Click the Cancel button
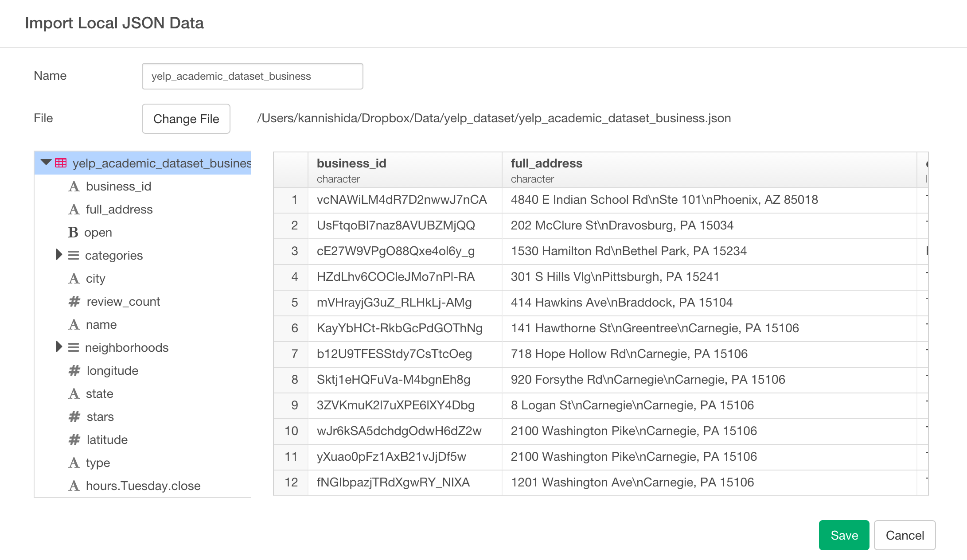 point(905,535)
